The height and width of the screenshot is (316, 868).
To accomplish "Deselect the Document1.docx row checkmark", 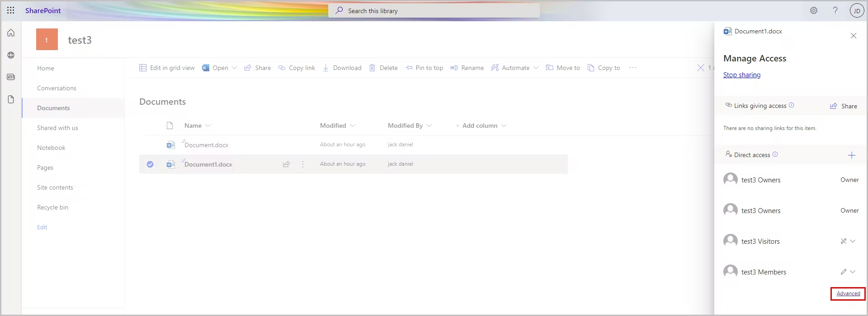I will 150,164.
